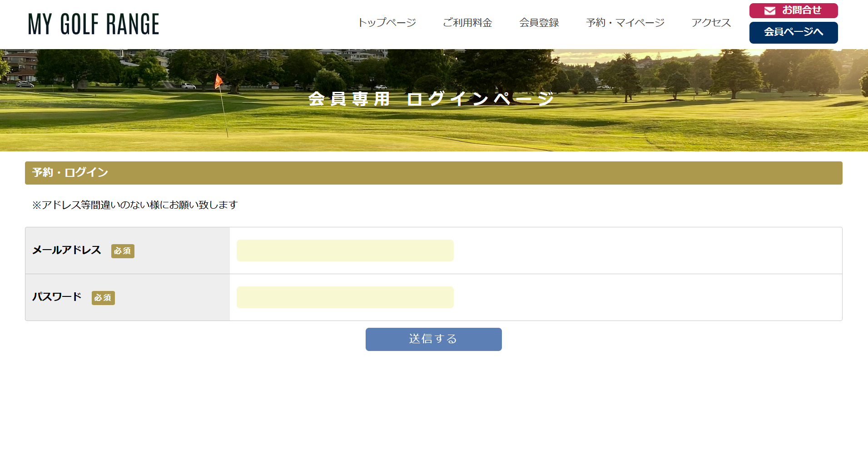868x451 pixels.
Task: Click the メールアドレス field label
Action: click(67, 250)
